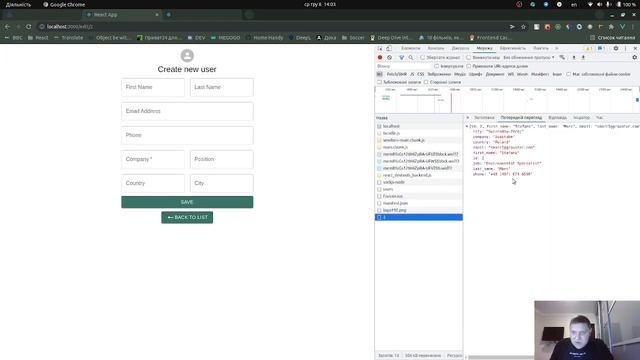Click the Country input field
The height and width of the screenshot is (360, 640).
click(153, 184)
